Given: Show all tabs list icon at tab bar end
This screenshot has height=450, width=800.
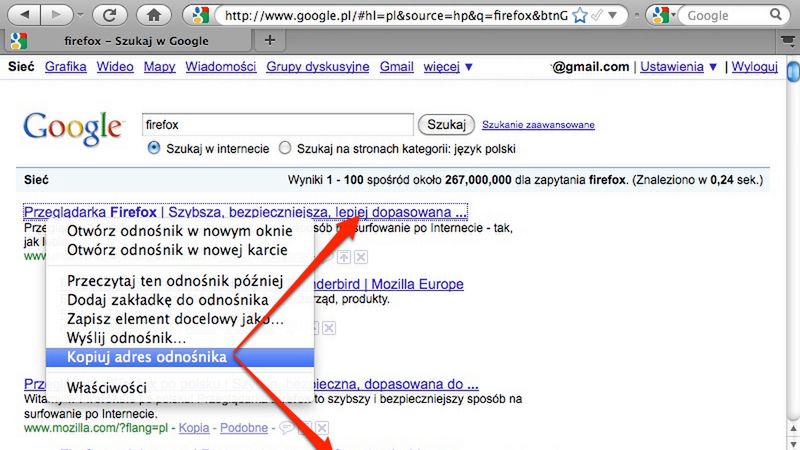Looking at the screenshot, I should (x=788, y=40).
